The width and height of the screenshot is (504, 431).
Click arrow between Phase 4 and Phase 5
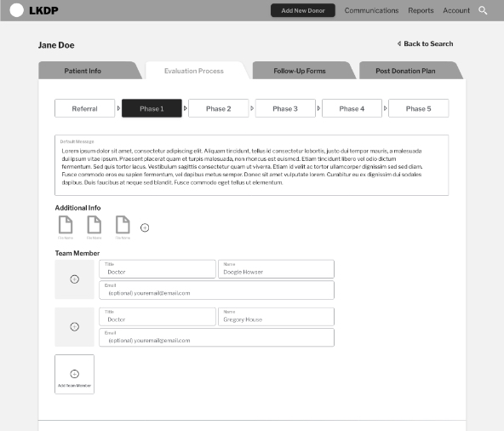[385, 108]
